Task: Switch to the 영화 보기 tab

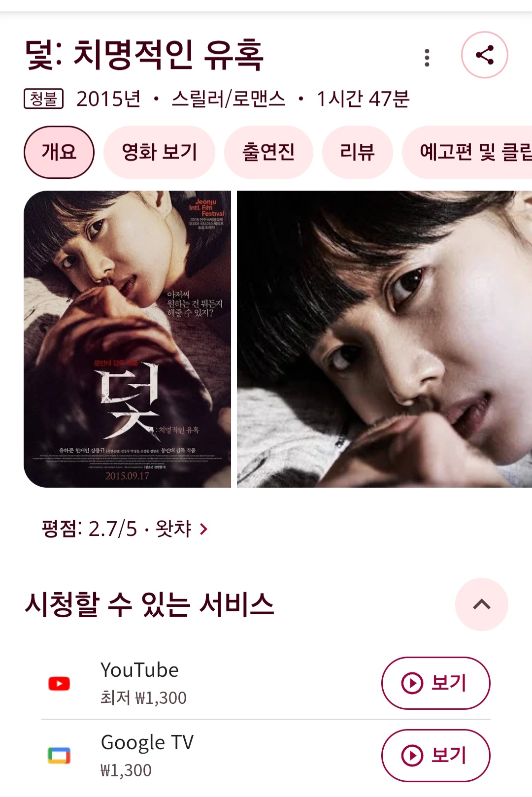Action: pyautogui.click(x=159, y=152)
